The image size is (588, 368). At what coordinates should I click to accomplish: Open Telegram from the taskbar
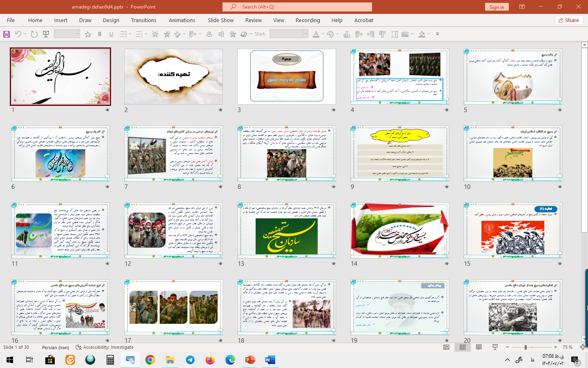click(190, 360)
